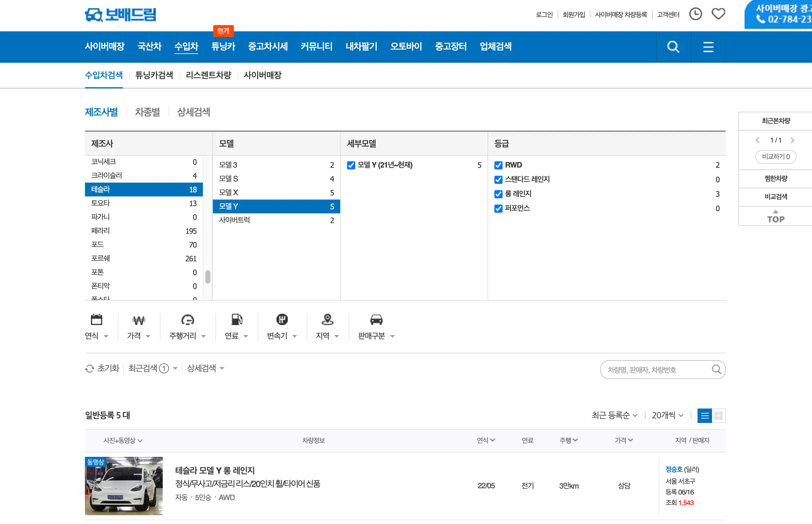Click the Bobaedream logo
Screen dimensions: 812x524
click(120, 14)
